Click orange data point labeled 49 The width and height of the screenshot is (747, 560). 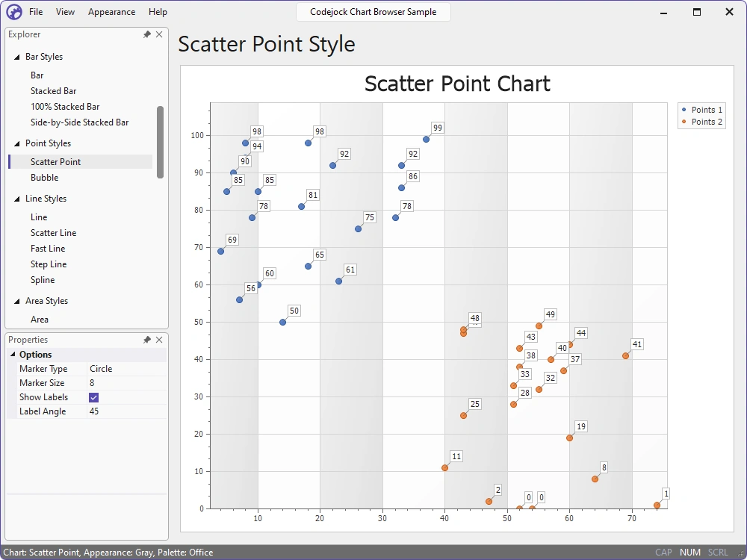coord(539,326)
